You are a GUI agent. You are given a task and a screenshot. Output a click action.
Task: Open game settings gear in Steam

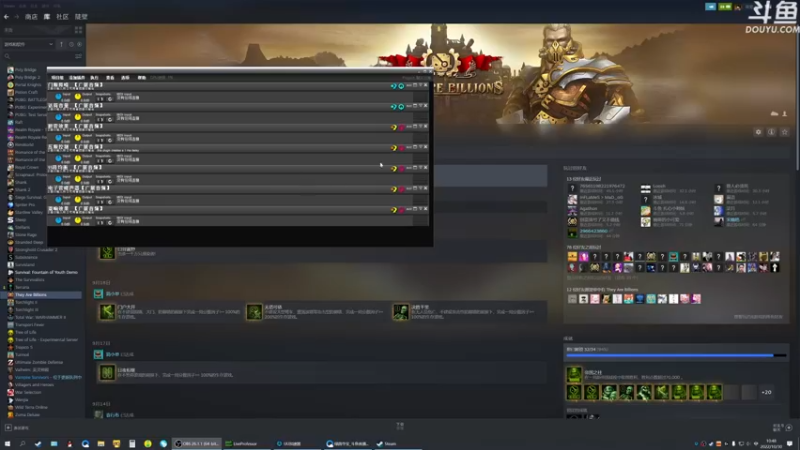coord(759,132)
